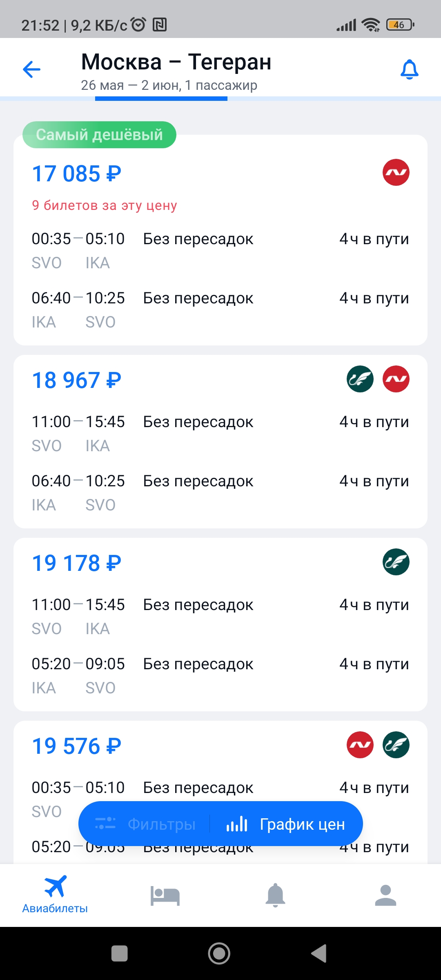Tap the green airline logo on 19 178 ₽ ticket
This screenshot has height=980, width=441.
pyautogui.click(x=396, y=562)
